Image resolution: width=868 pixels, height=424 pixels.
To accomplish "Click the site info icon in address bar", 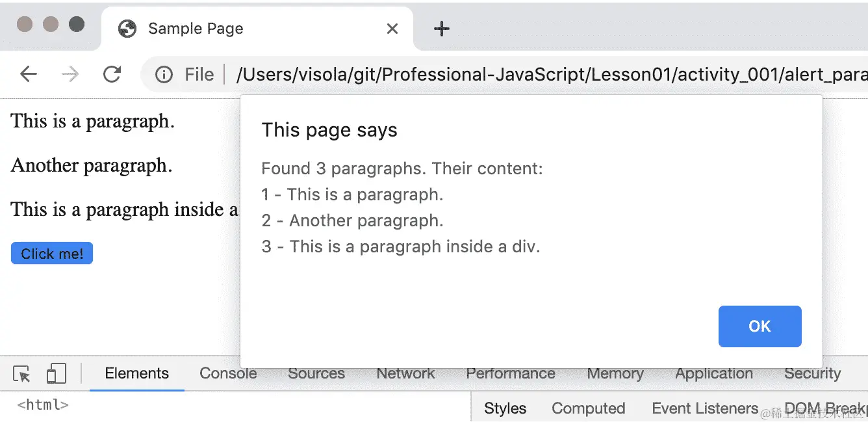I will click(164, 75).
